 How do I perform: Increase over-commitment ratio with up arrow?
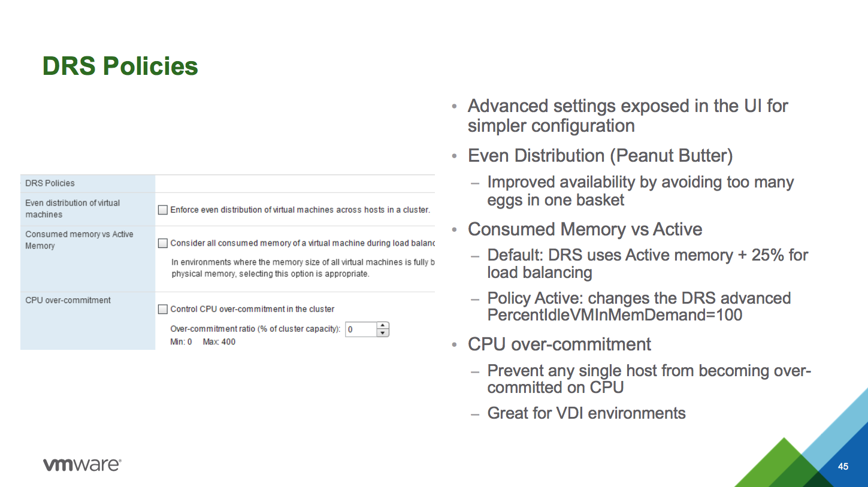click(x=383, y=326)
